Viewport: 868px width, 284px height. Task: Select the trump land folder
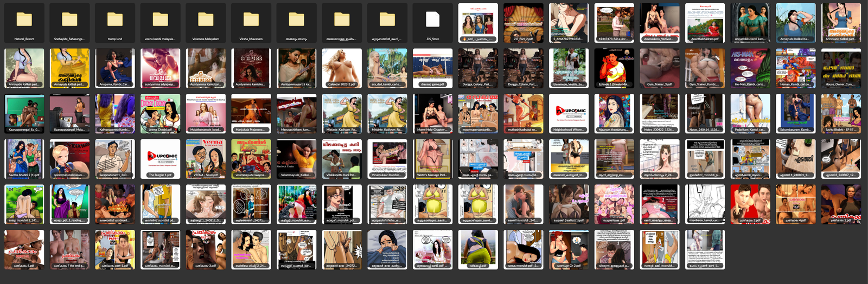click(x=115, y=23)
